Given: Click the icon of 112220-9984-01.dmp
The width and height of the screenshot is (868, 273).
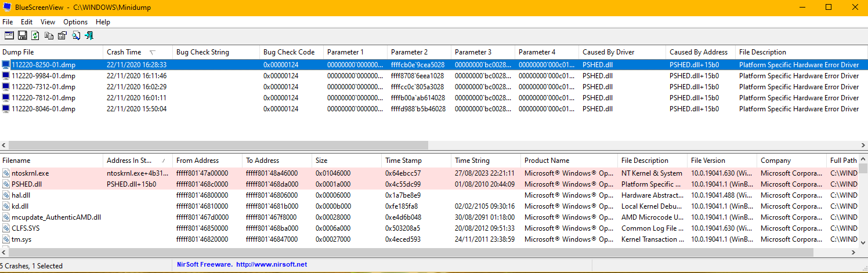Looking at the screenshot, I should (6, 76).
